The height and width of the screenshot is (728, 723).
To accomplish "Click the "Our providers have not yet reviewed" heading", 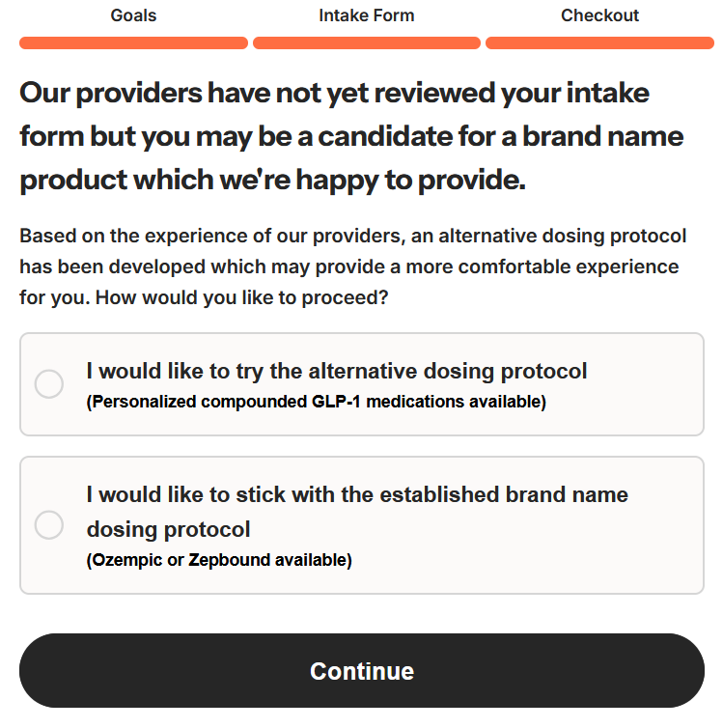I will [334, 94].
